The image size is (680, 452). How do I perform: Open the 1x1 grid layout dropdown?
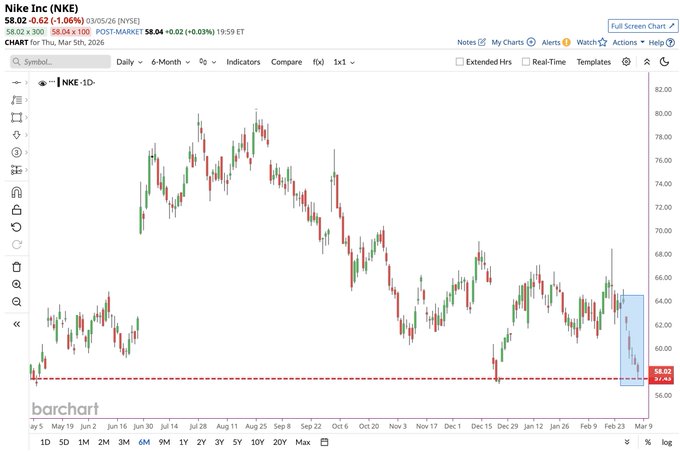(x=344, y=62)
